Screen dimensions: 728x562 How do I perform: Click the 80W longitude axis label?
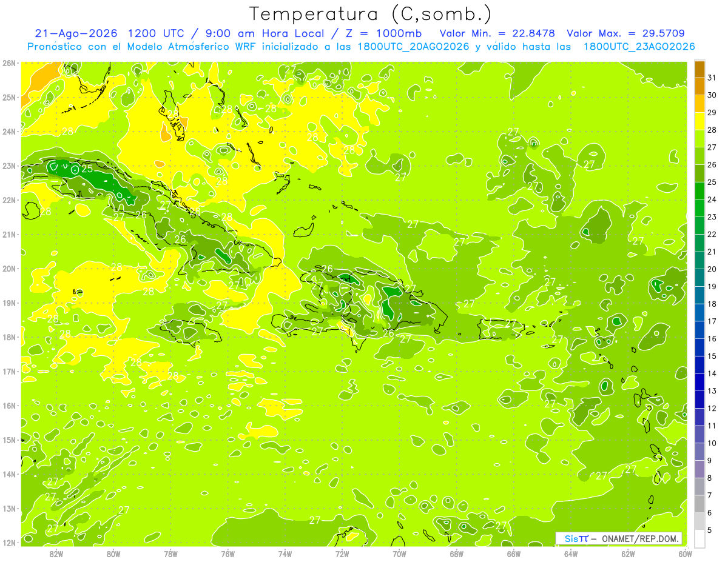(113, 554)
